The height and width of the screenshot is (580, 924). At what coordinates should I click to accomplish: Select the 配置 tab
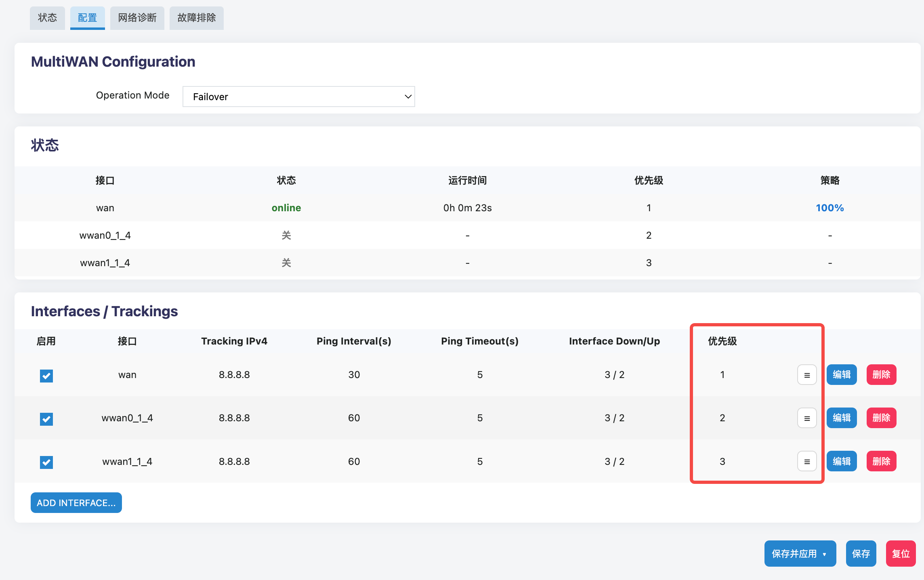tap(88, 18)
